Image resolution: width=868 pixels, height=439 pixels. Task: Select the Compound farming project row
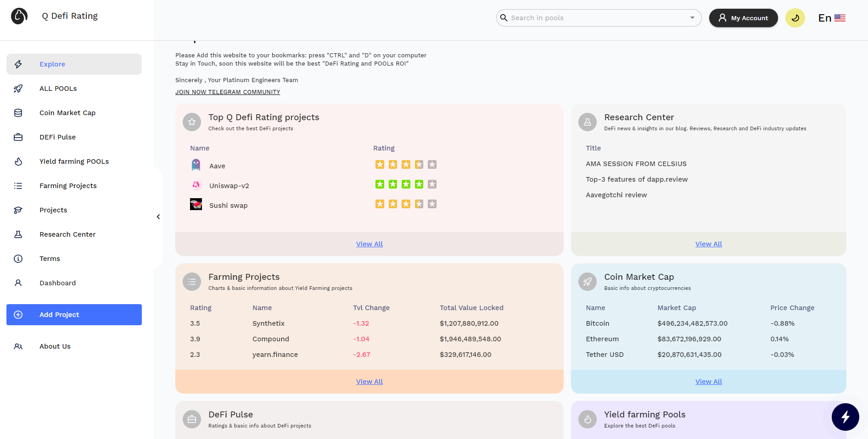[x=370, y=339]
